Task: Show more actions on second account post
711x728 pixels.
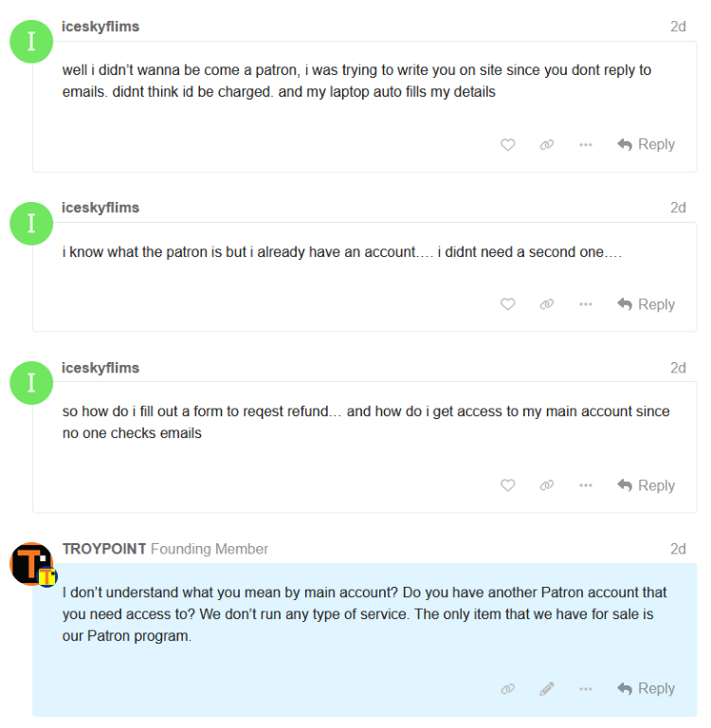Action: click(586, 304)
